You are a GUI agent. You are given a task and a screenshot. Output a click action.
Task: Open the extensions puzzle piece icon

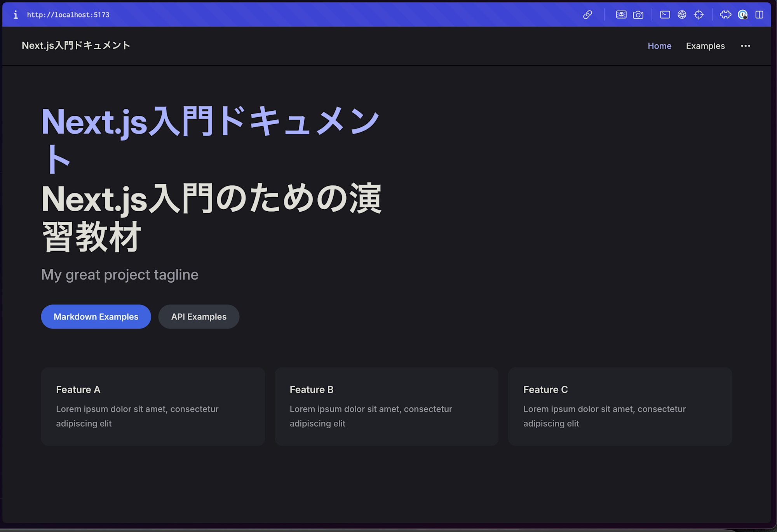[x=725, y=15]
